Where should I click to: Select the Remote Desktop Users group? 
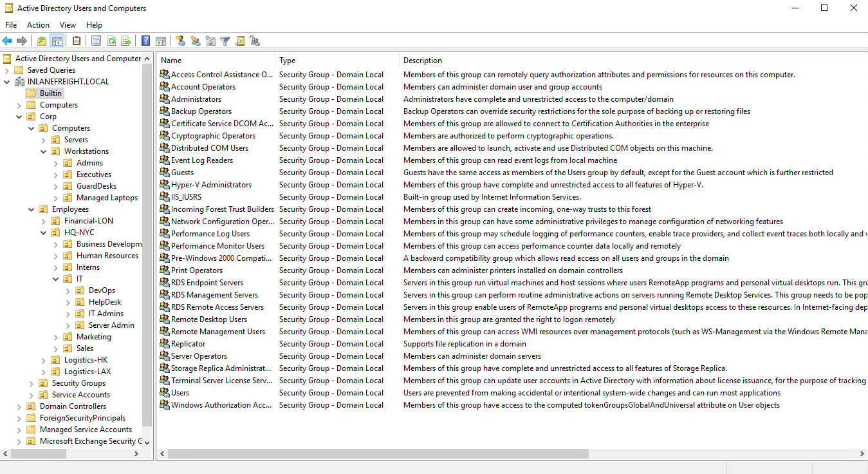pos(208,319)
